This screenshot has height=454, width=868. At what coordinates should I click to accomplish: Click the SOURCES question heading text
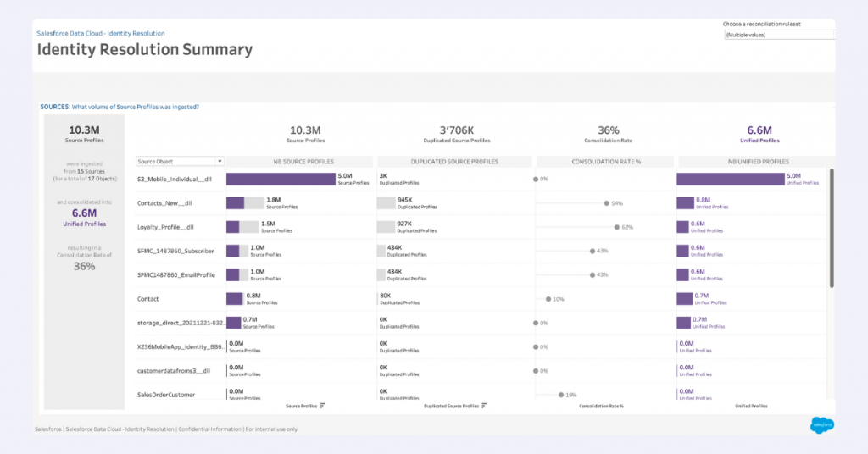[120, 107]
